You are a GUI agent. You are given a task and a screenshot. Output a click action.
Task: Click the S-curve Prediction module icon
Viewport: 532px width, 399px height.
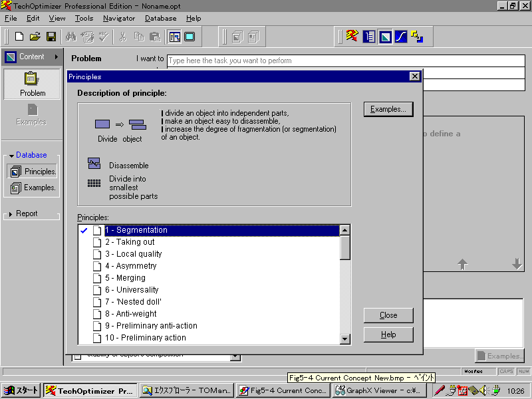click(x=401, y=37)
